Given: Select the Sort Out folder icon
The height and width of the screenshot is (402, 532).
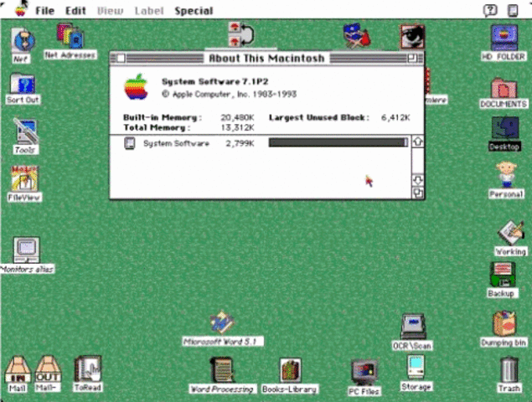Looking at the screenshot, I should coord(23,84).
